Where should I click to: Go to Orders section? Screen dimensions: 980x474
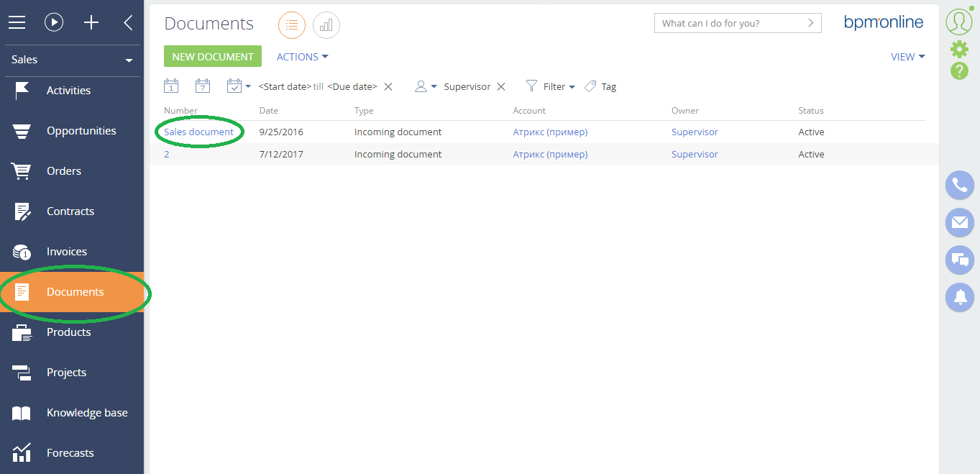(x=72, y=171)
